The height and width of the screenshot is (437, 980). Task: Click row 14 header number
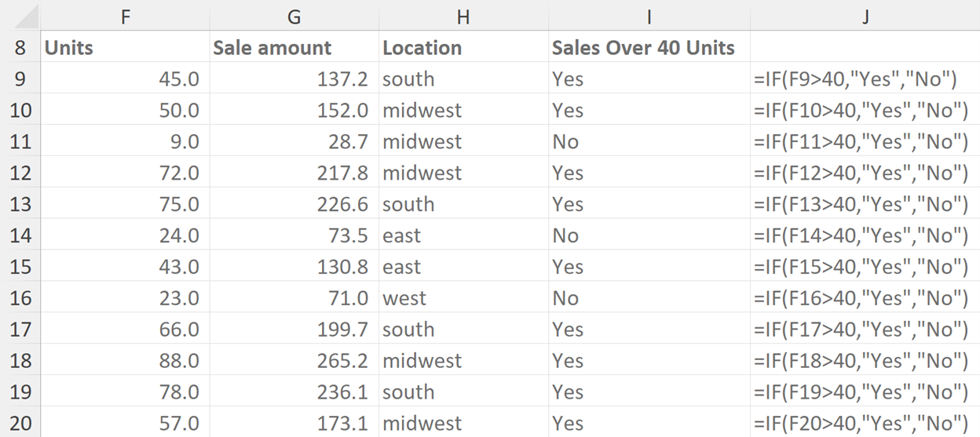(20, 235)
